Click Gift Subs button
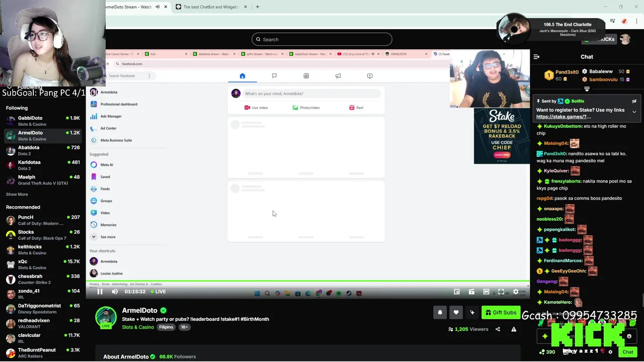 click(x=501, y=313)
